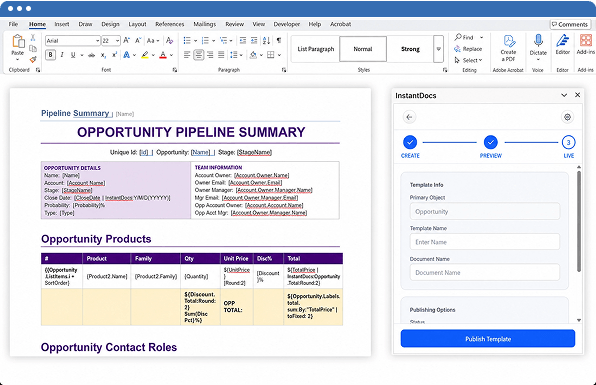Switch to the Mailings ribbon tab

pyautogui.click(x=204, y=24)
